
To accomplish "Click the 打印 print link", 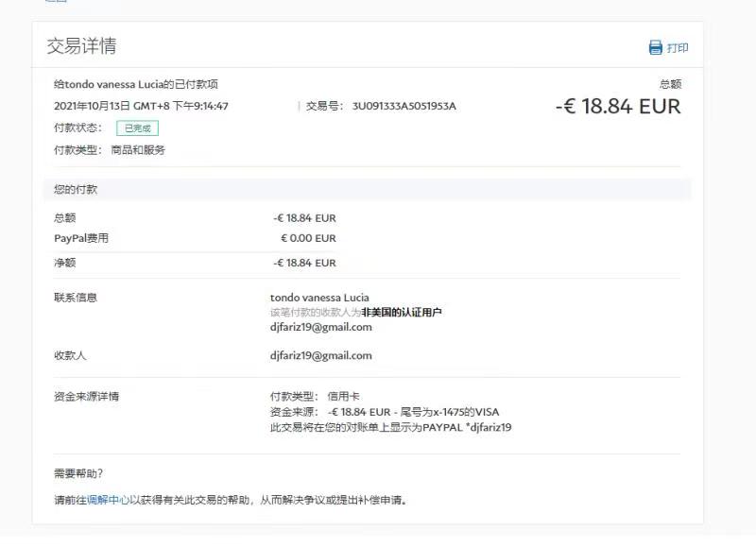I will tap(678, 47).
